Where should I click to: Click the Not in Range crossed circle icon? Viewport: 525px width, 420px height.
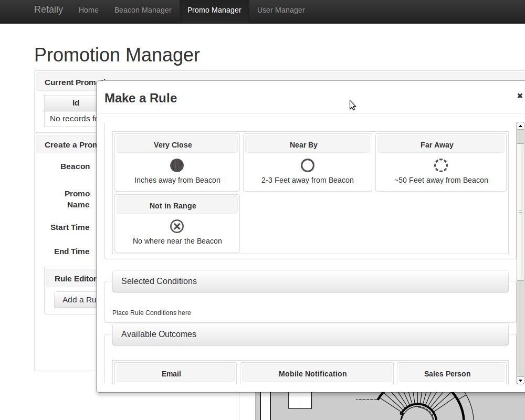click(x=177, y=226)
